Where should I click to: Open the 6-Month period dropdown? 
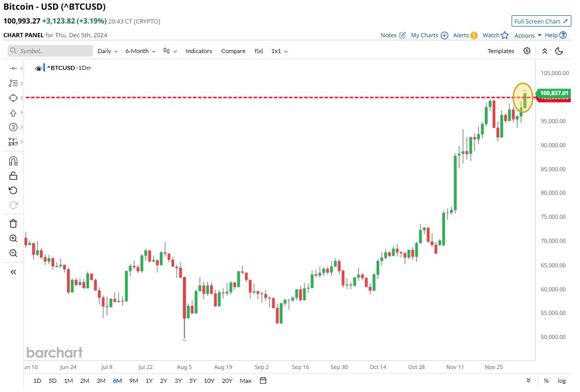[x=140, y=51]
